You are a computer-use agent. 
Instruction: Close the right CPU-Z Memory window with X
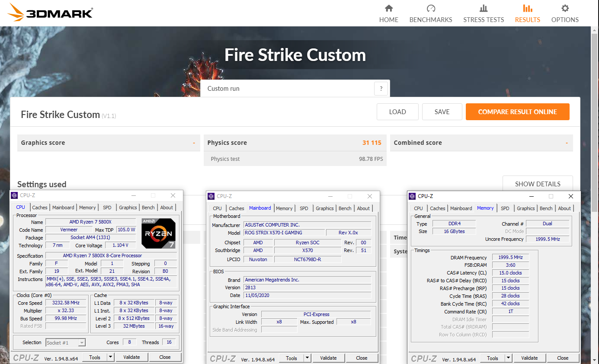click(x=571, y=196)
